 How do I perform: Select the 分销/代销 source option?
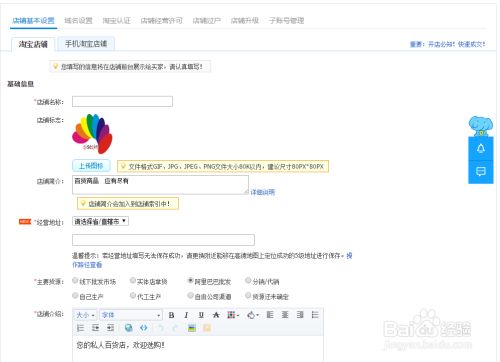point(248,281)
